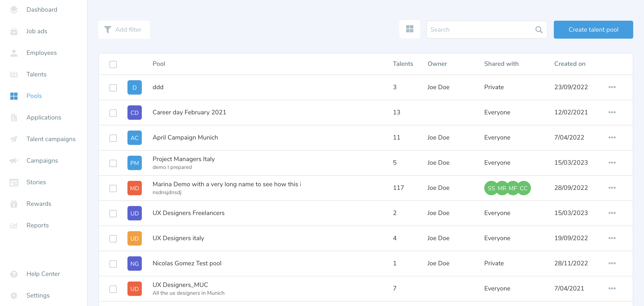Click Create talent pool button
This screenshot has width=644, height=306.
pos(593,30)
